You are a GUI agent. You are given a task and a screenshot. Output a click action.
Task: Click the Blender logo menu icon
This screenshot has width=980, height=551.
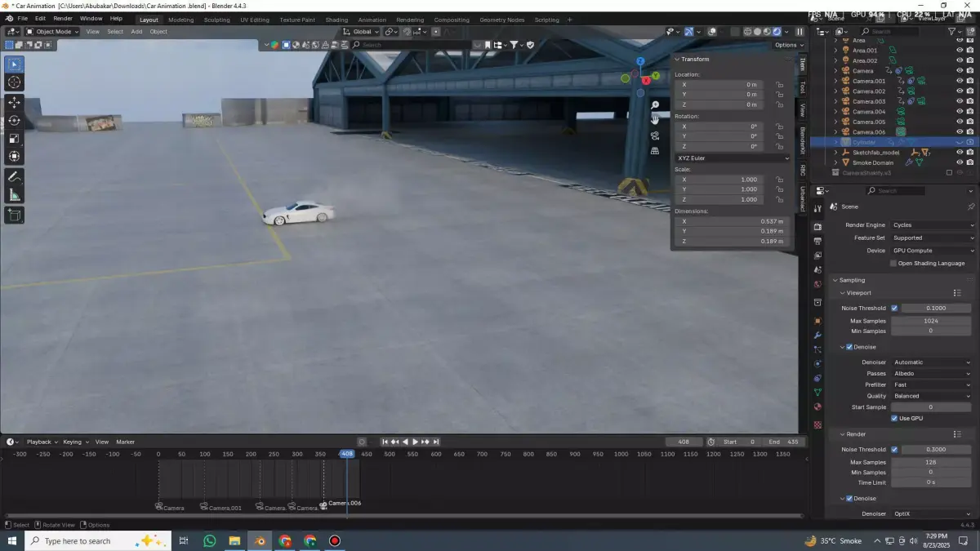[7, 19]
